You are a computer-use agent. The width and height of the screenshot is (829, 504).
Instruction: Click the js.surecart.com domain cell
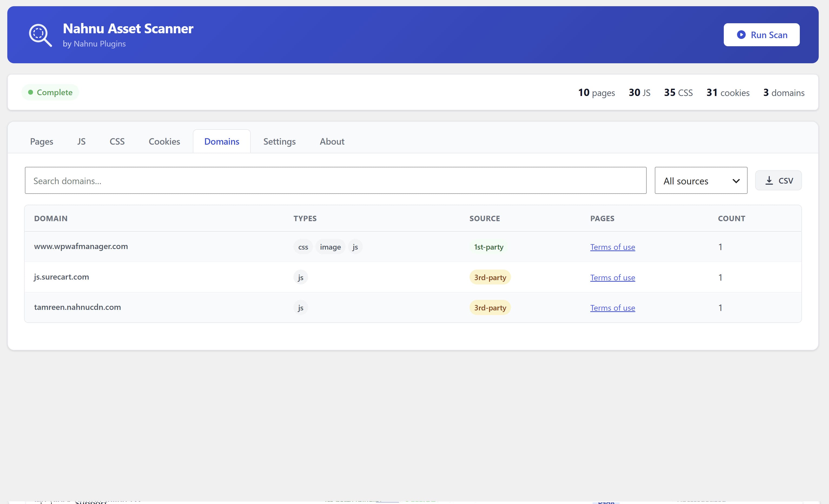[x=62, y=277]
